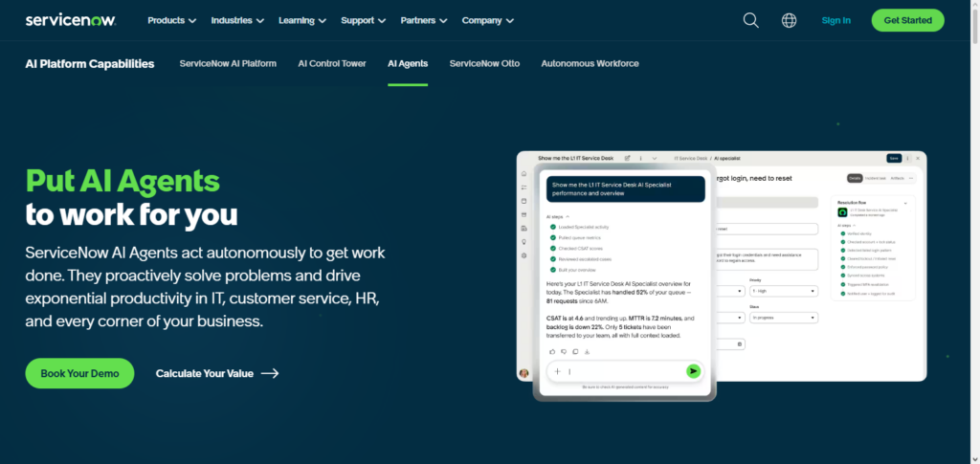This screenshot has width=980, height=464.
Task: Open the ServiceNow AI Platform tab
Action: (228, 64)
